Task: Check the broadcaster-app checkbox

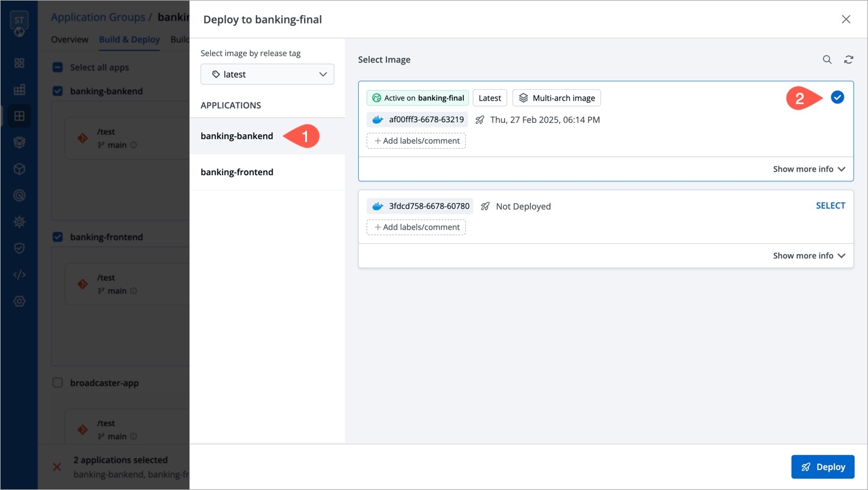Action: click(x=58, y=383)
